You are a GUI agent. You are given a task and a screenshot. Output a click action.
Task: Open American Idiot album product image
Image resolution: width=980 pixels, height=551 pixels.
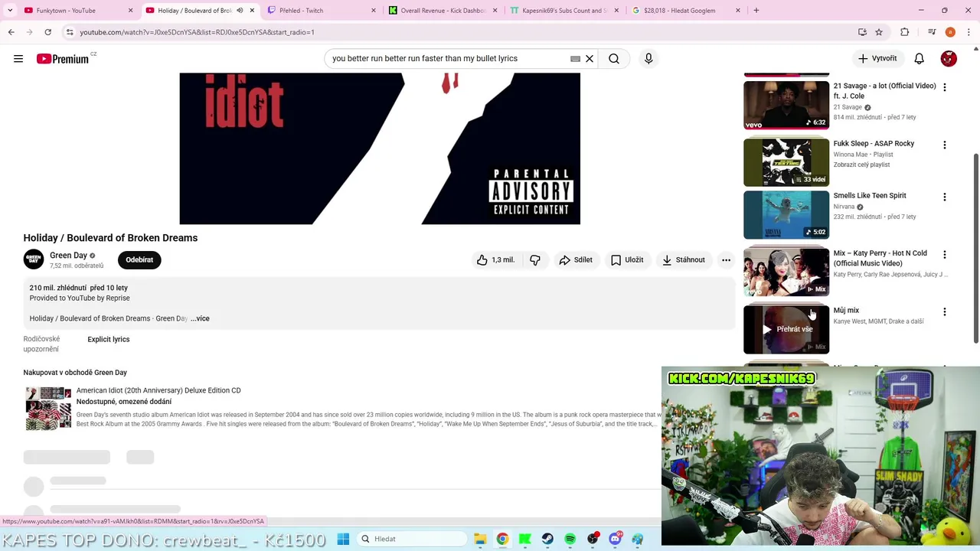point(48,408)
